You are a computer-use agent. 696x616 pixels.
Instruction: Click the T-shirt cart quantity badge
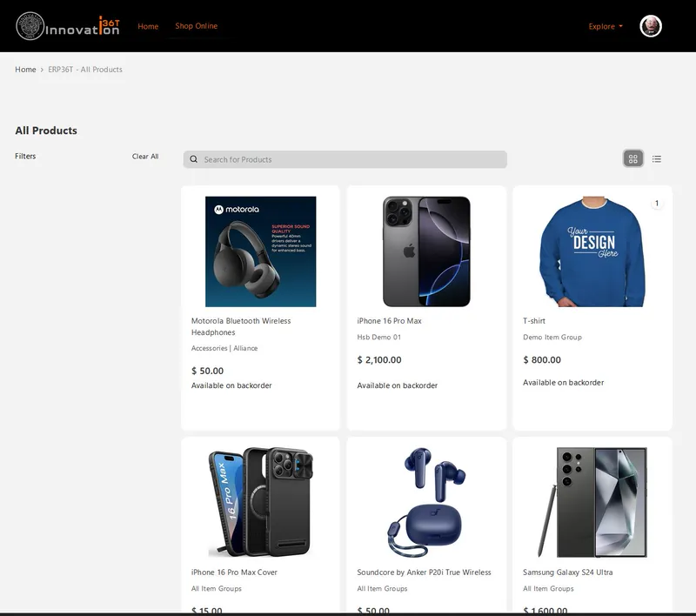[x=657, y=204]
